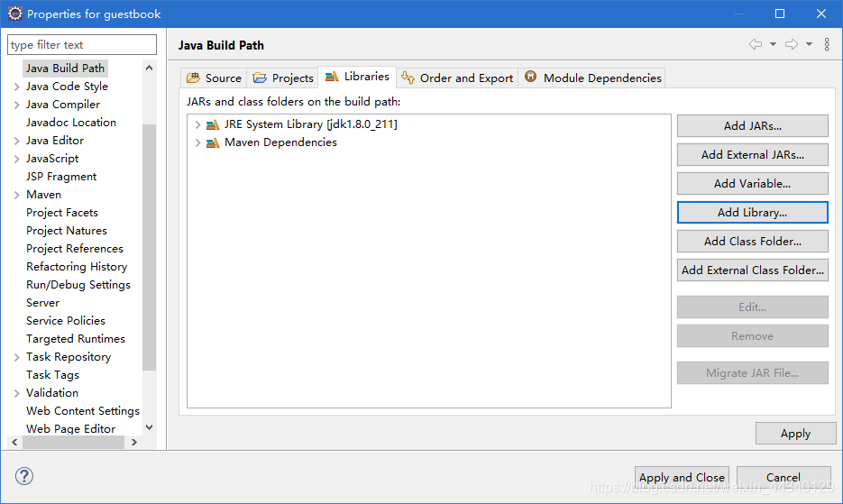
Task: Select Project Facets in the sidebar
Action: [62, 213]
